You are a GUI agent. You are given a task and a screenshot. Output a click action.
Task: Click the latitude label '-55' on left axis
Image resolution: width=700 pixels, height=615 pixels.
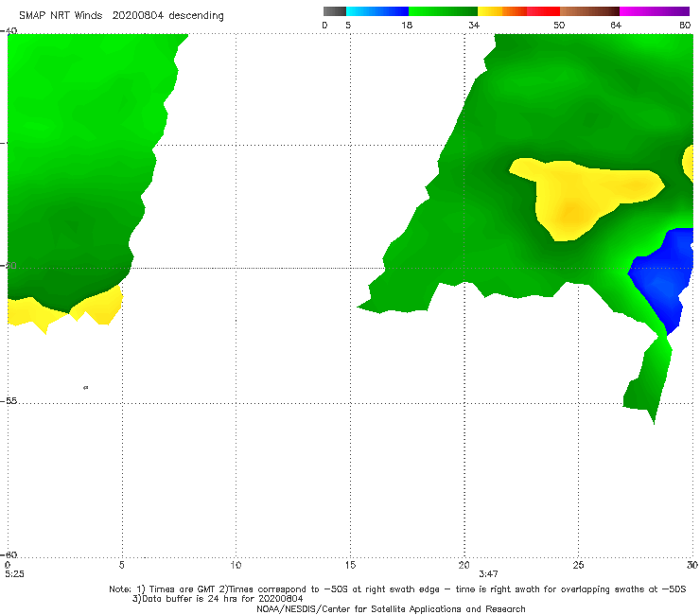[x=9, y=401]
